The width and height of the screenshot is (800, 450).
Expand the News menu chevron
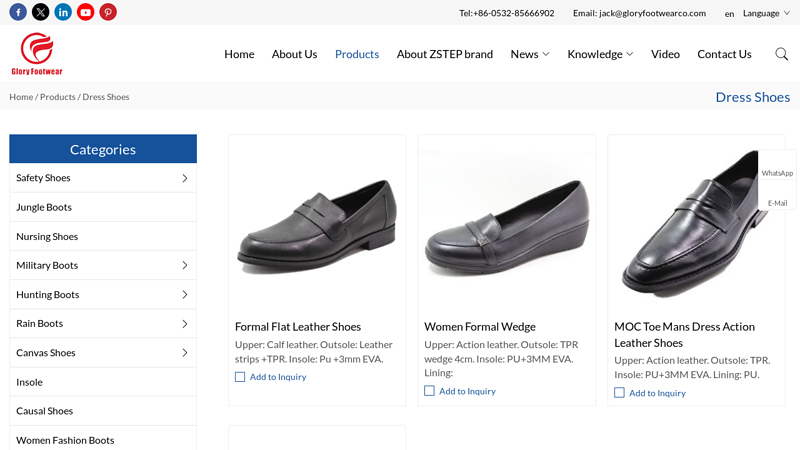click(546, 54)
